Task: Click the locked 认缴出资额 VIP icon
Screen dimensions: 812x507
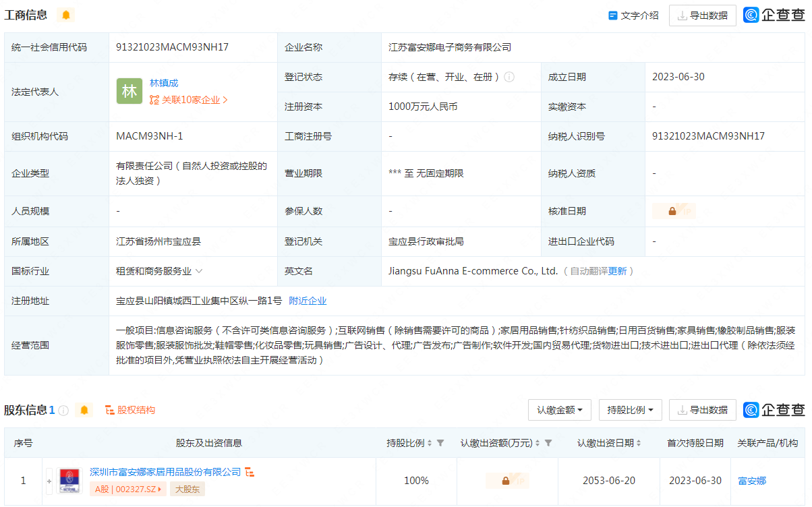Action: (507, 481)
